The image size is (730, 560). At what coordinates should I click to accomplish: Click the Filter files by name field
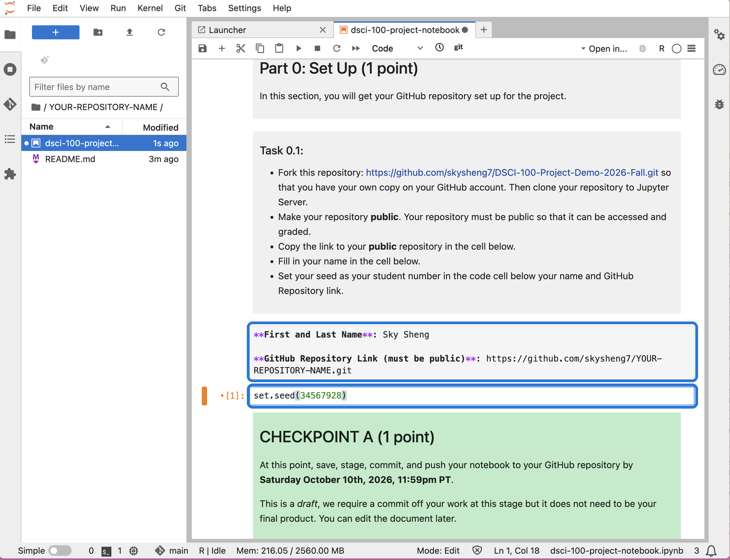point(104,87)
